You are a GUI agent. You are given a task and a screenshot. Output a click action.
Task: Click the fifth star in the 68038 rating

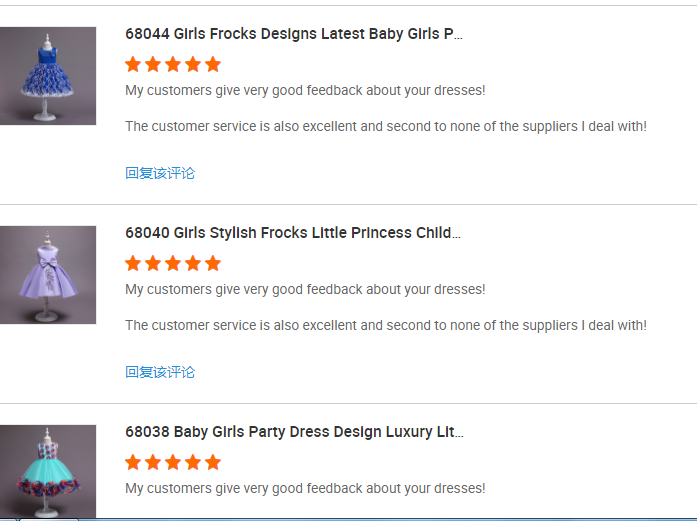coord(212,463)
